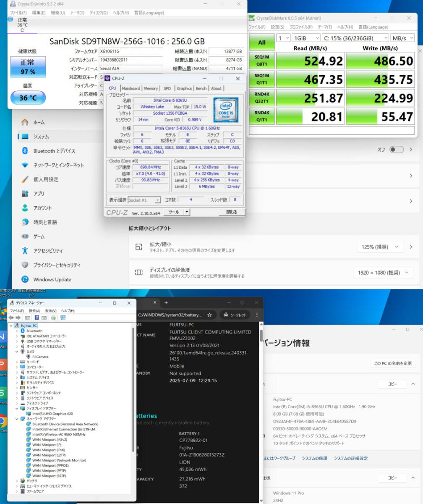Bookmark the page with the browser star icon

point(209,315)
